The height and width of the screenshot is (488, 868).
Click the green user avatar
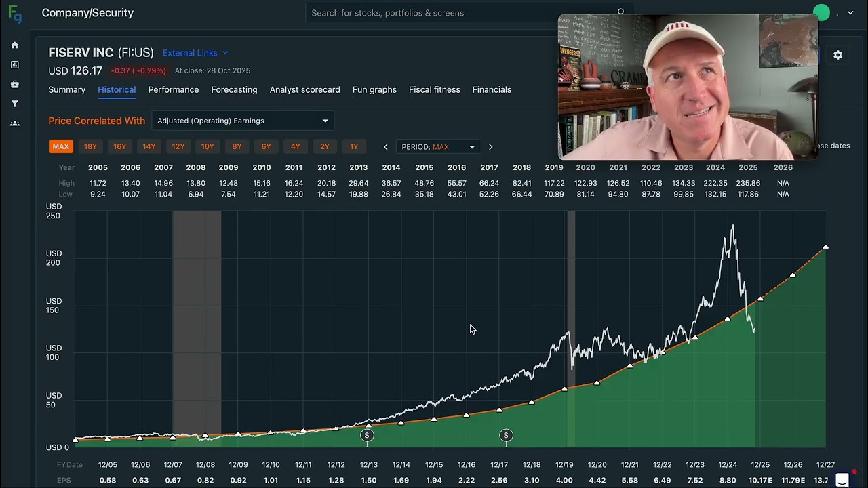[821, 13]
